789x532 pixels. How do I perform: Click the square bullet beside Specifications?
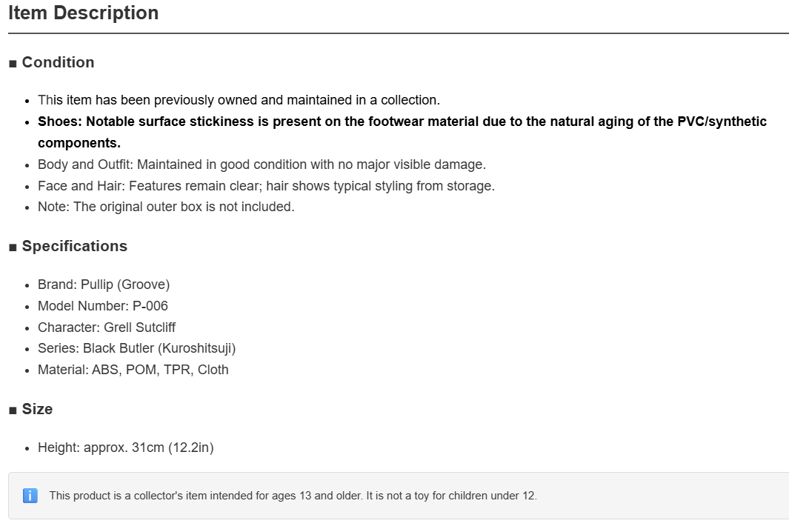tap(13, 247)
